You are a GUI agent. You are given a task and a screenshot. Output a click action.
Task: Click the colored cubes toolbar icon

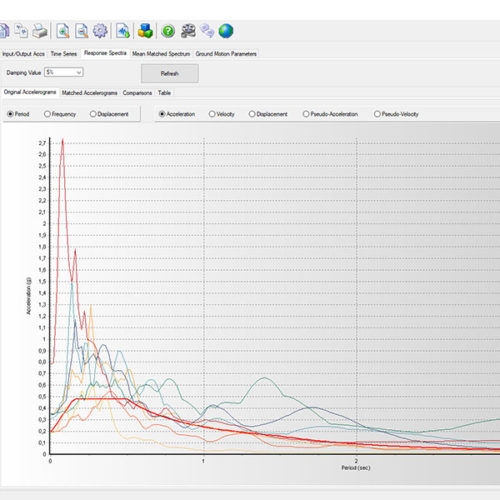pyautogui.click(x=145, y=31)
